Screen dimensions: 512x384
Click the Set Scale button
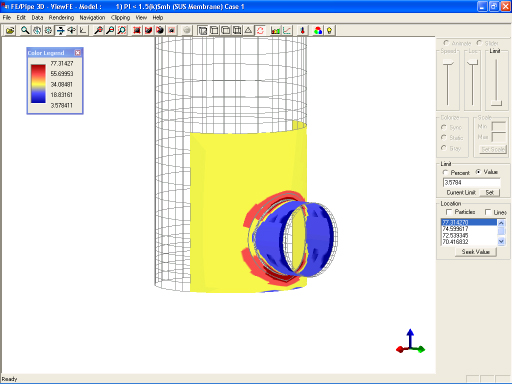click(493, 149)
